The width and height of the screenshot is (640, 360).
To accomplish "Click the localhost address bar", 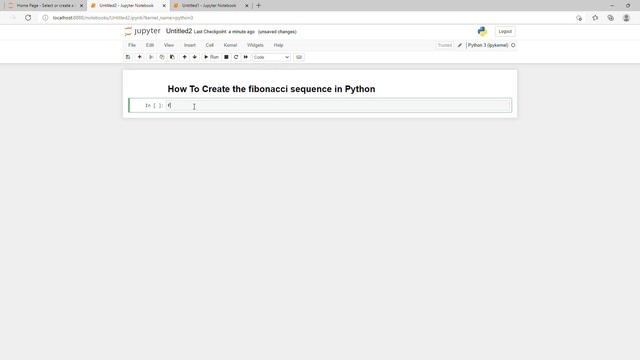I will tap(123, 18).
